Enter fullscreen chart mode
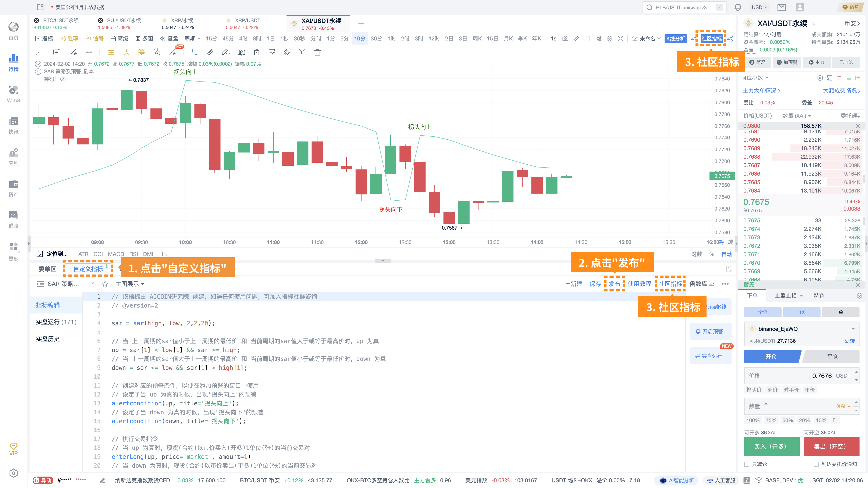868x488 pixels. [x=620, y=39]
